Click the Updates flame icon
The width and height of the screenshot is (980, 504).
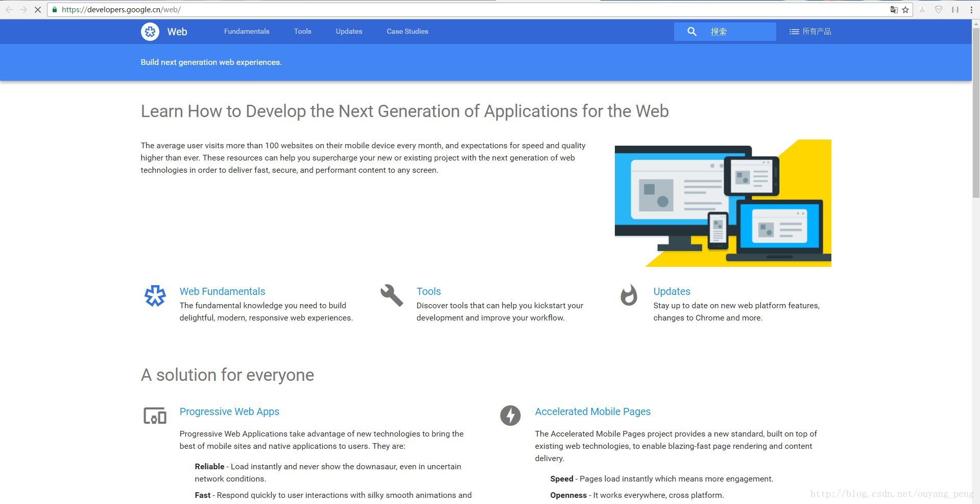[x=629, y=295]
